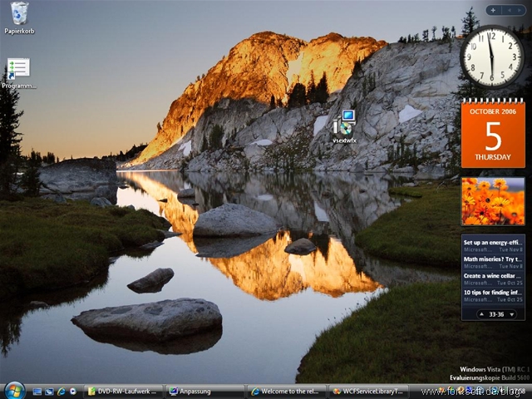Open the Programm shortcut on the desktop
The image size is (532, 399).
pos(18,73)
